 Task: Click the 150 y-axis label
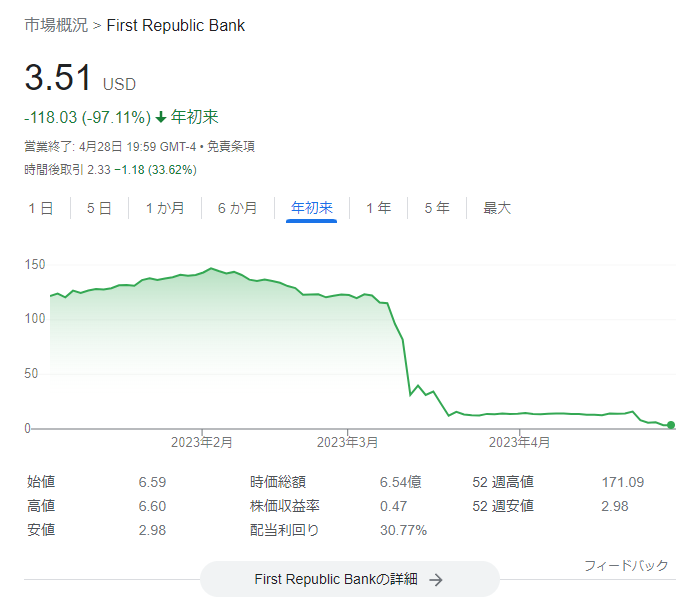[x=35, y=265]
